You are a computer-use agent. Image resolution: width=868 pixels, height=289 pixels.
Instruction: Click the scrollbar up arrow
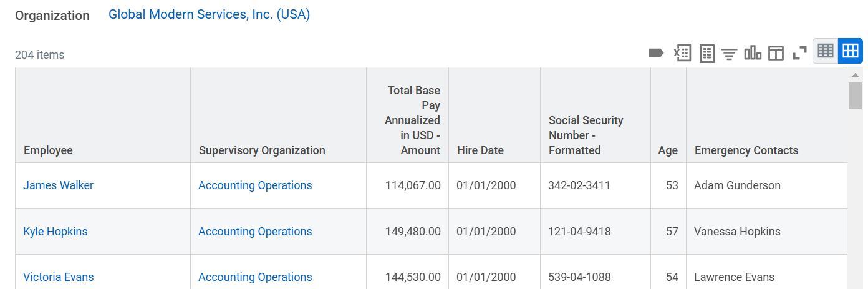855,75
